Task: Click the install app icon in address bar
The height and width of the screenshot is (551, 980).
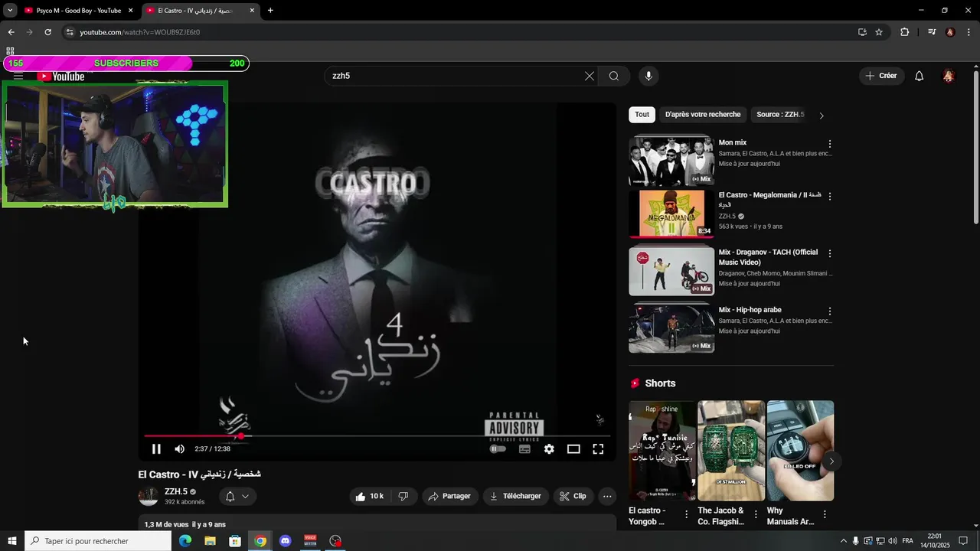Action: [x=862, y=32]
